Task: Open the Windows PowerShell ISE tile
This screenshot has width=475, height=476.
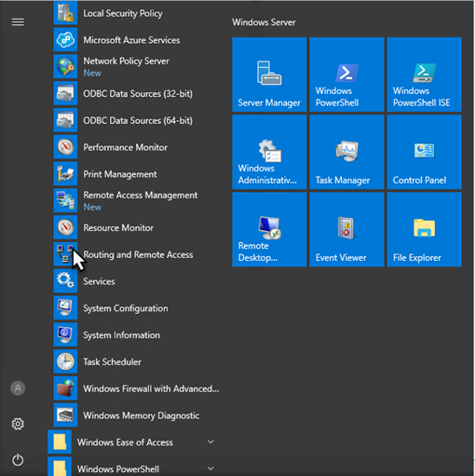Action: coord(424,75)
